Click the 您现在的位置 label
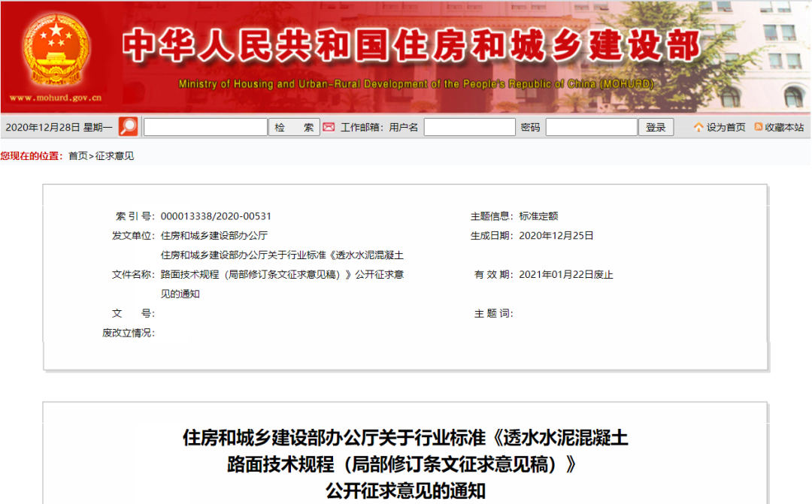Image resolution: width=812 pixels, height=504 pixels. pos(32,155)
